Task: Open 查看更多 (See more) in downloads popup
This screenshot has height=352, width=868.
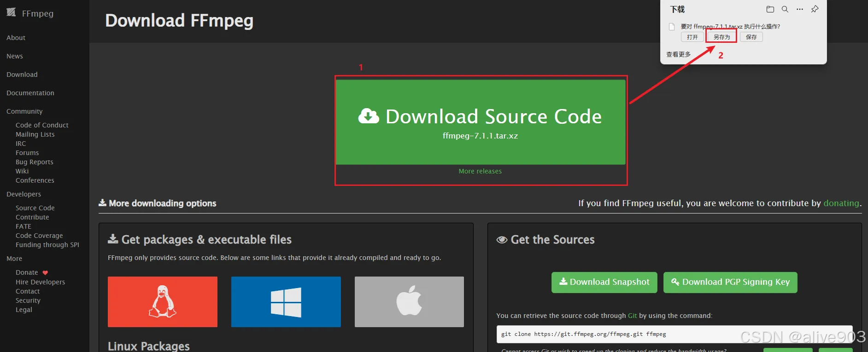Action: click(679, 54)
